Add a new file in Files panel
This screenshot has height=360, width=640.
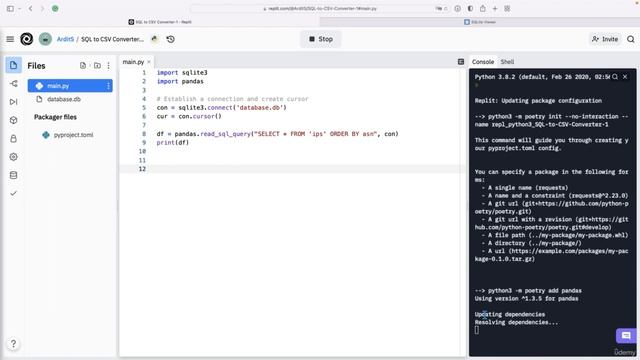(83, 65)
